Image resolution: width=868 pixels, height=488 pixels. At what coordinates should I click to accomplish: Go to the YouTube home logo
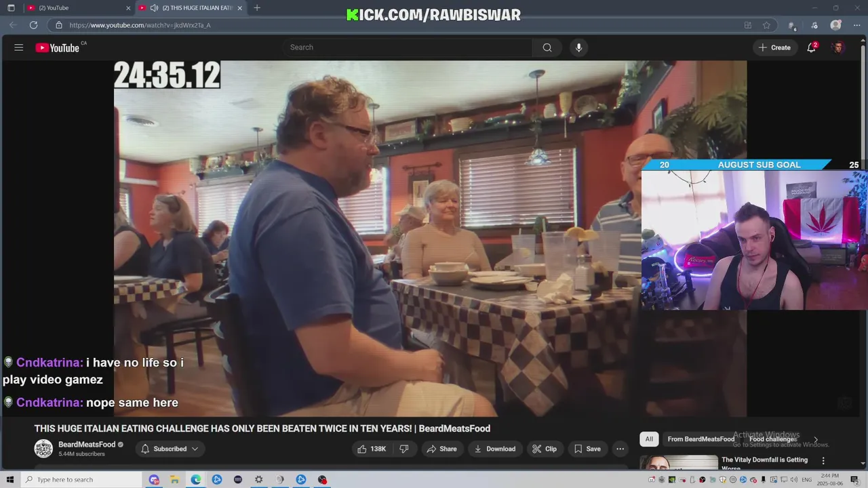click(x=58, y=47)
